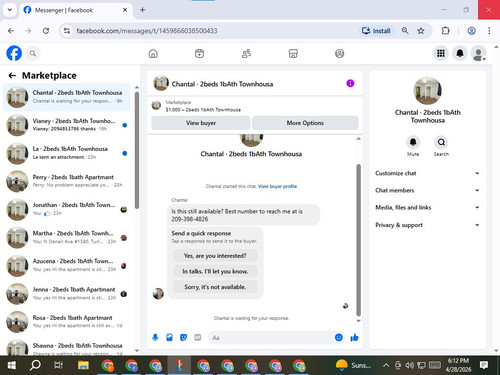
Task: Open the Facebook logo home link
Action: pos(14,53)
